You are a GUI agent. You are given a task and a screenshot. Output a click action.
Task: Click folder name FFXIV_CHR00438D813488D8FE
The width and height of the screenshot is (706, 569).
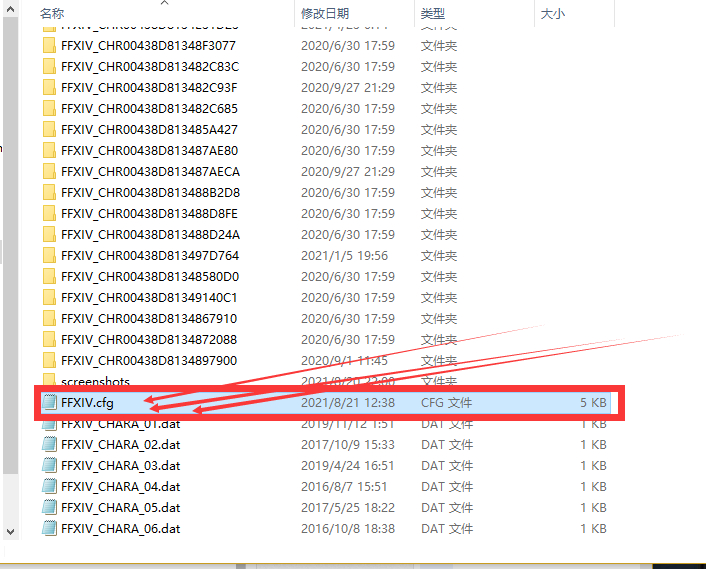149,213
